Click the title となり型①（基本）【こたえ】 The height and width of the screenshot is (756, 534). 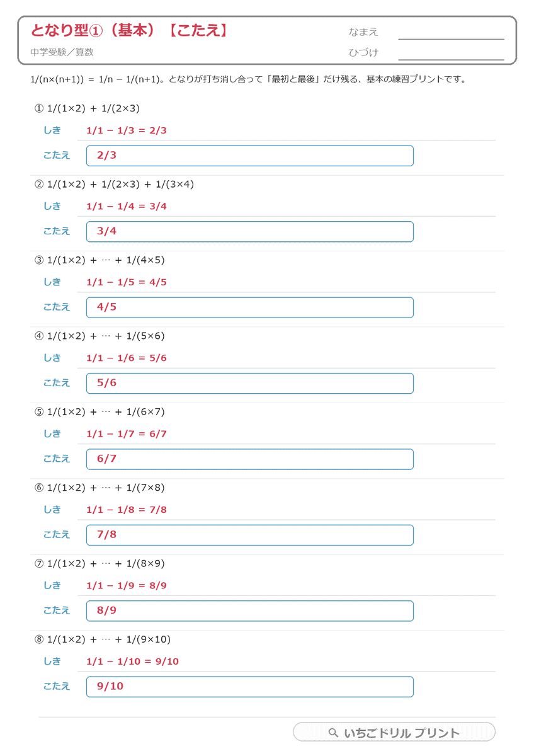click(129, 31)
